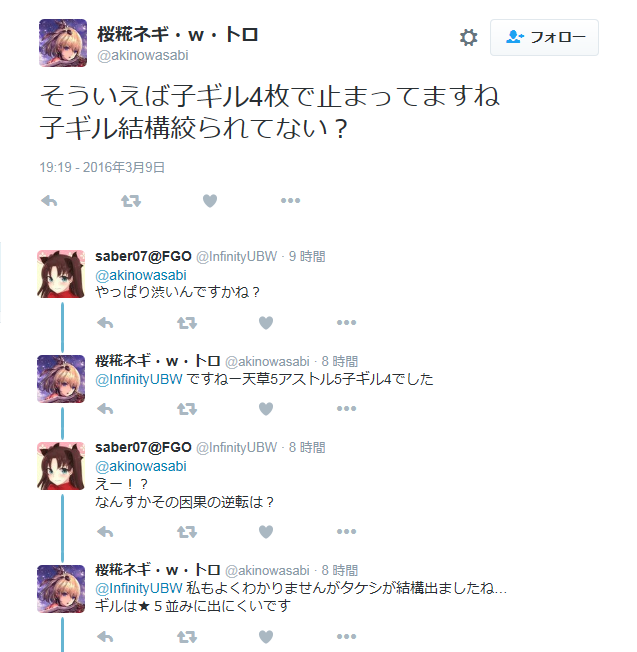Open saber07's Rin avatar in the first reply

coord(61,274)
